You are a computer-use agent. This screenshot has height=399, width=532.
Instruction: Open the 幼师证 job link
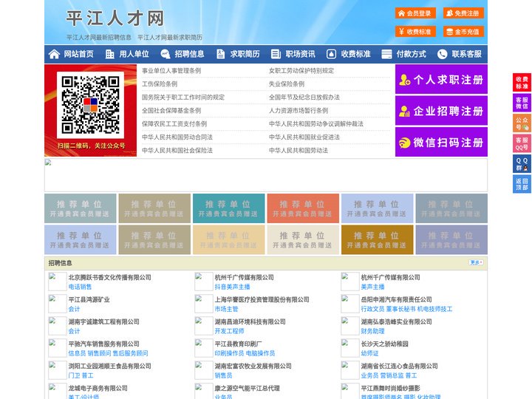point(370,353)
